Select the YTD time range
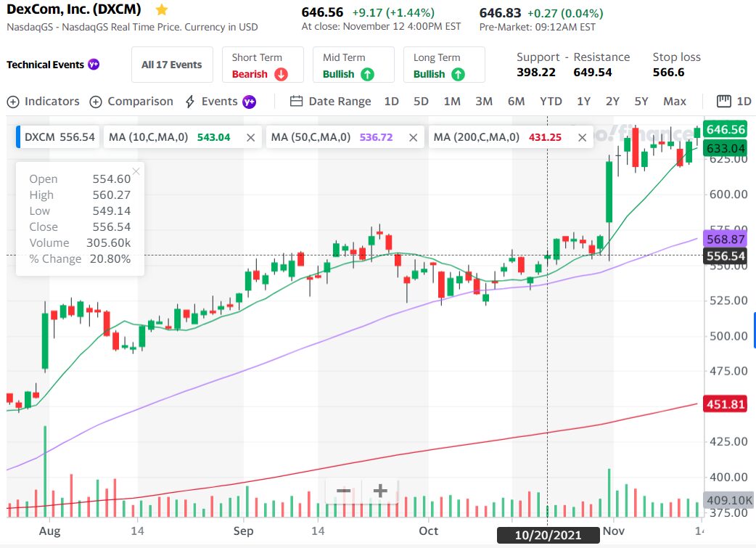 551,102
